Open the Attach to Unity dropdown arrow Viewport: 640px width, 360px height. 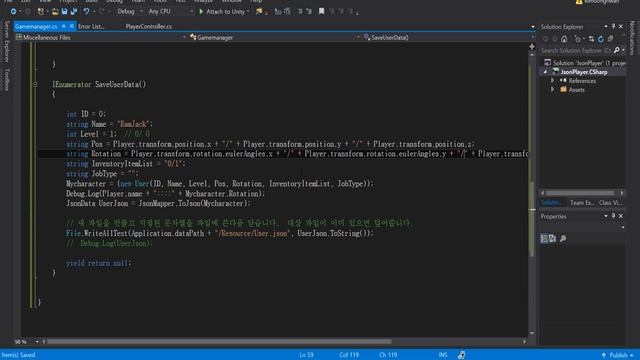click(x=248, y=11)
